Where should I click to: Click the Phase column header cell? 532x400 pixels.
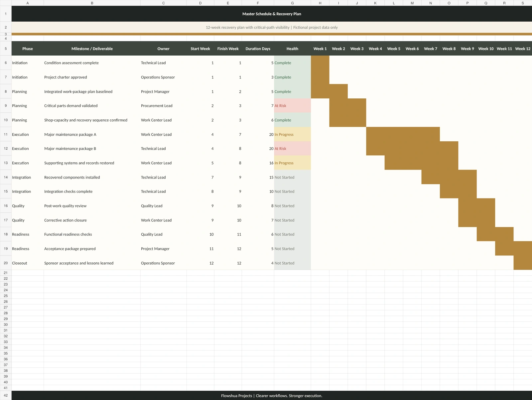coord(28,49)
